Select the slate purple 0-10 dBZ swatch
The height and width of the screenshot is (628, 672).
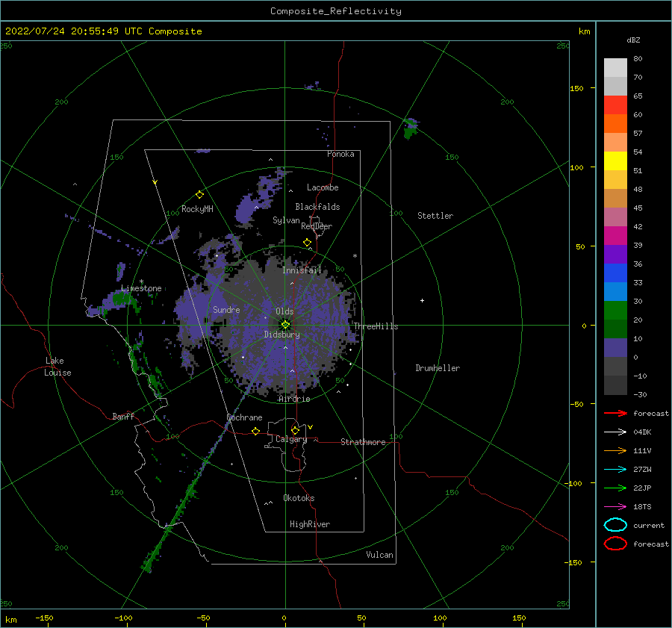coord(615,348)
